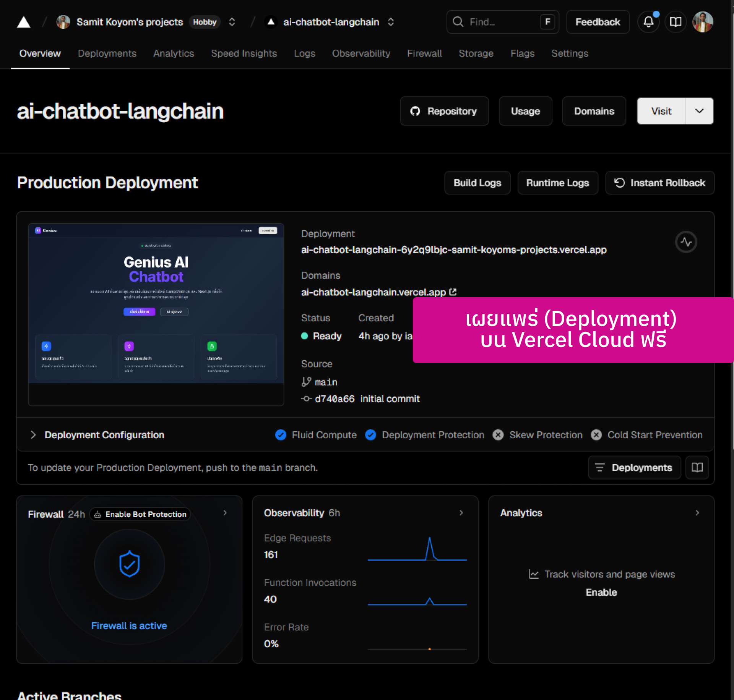Open external link icon beside domain
Viewport: 734px width, 700px height.
[453, 292]
